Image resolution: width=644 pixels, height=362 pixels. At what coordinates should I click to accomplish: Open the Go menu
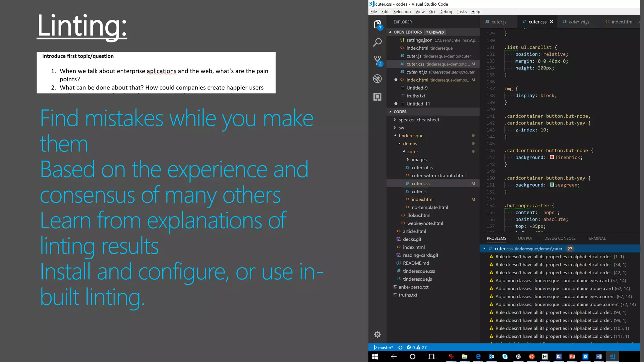[x=432, y=12]
